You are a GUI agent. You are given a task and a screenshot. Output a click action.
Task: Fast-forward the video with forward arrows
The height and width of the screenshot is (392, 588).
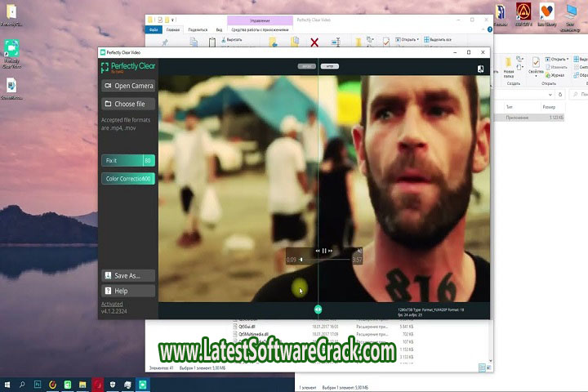(331, 251)
